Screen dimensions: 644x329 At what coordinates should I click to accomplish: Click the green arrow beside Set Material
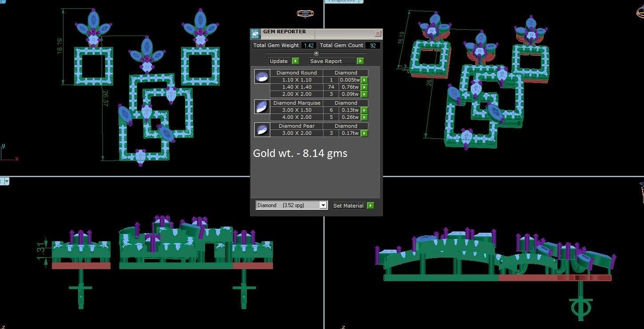coord(371,206)
